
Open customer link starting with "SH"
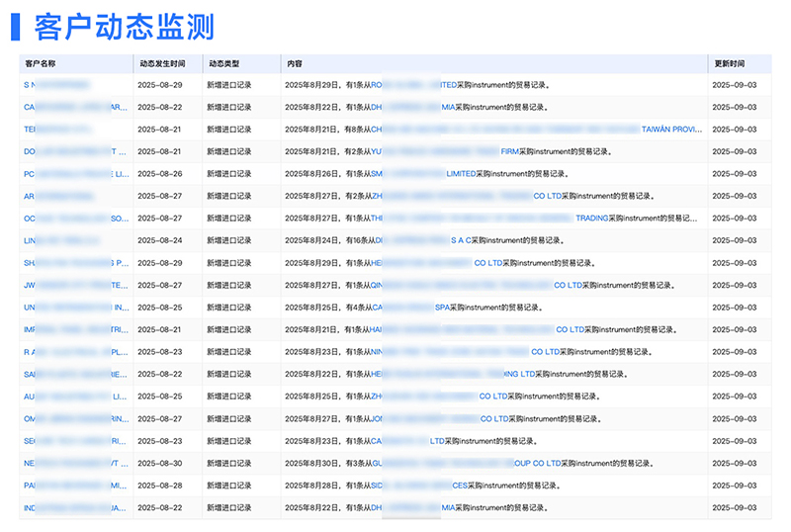click(76, 263)
